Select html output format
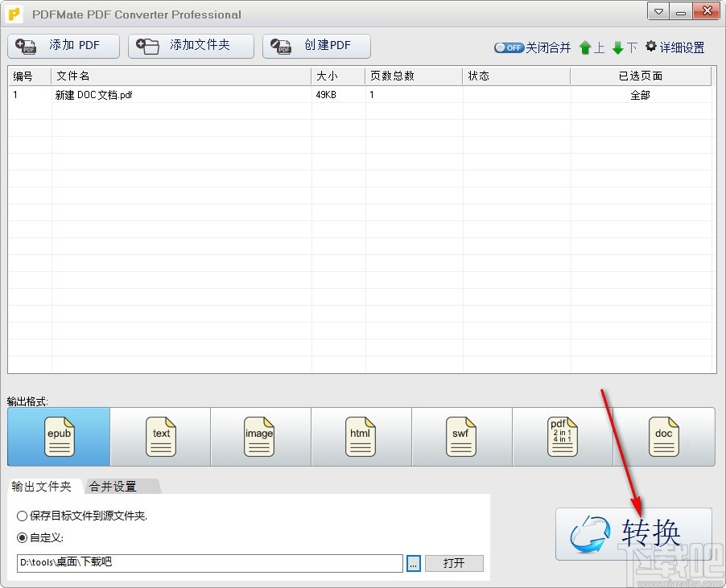This screenshot has height=588, width=726. click(361, 437)
